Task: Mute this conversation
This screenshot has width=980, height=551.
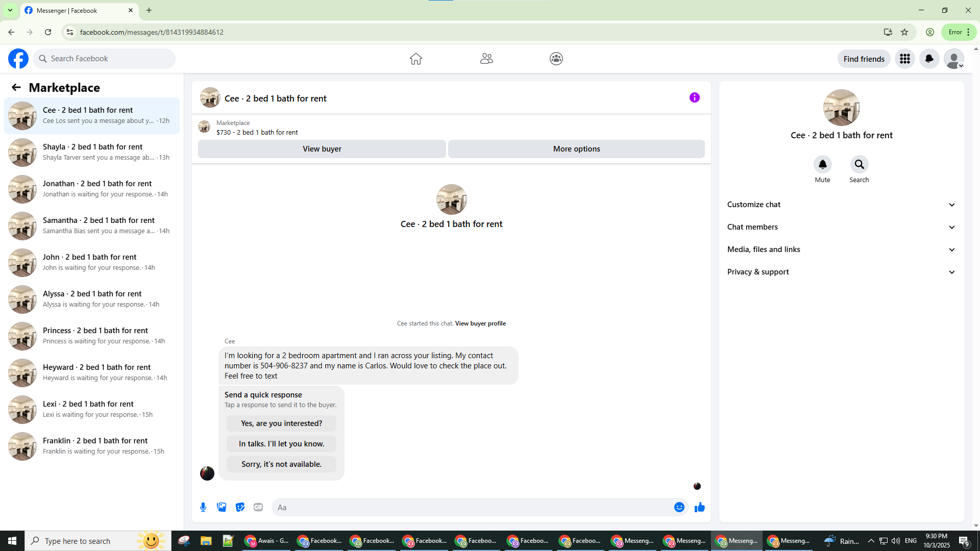Action: pyautogui.click(x=822, y=164)
